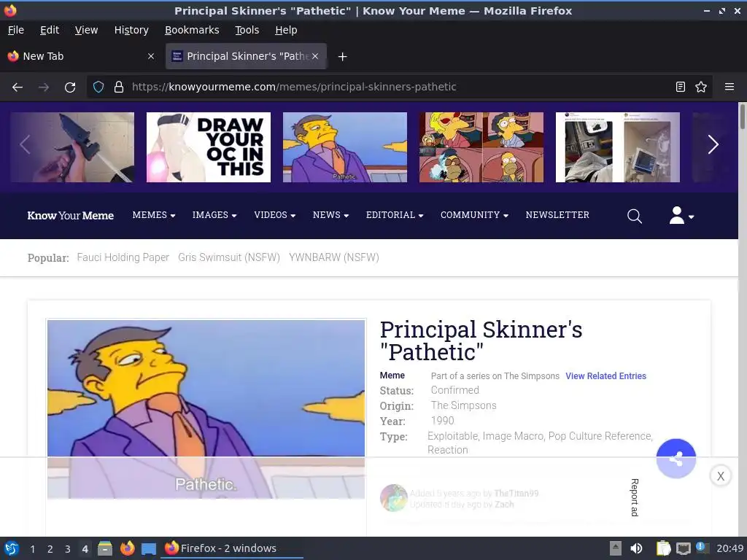Open the Draw Your OC In This thumbnail

tap(208, 147)
